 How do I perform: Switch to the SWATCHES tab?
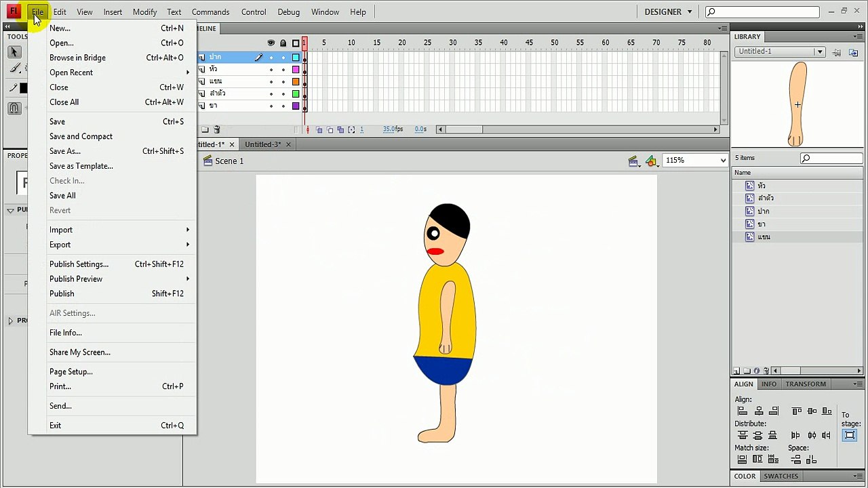click(781, 476)
